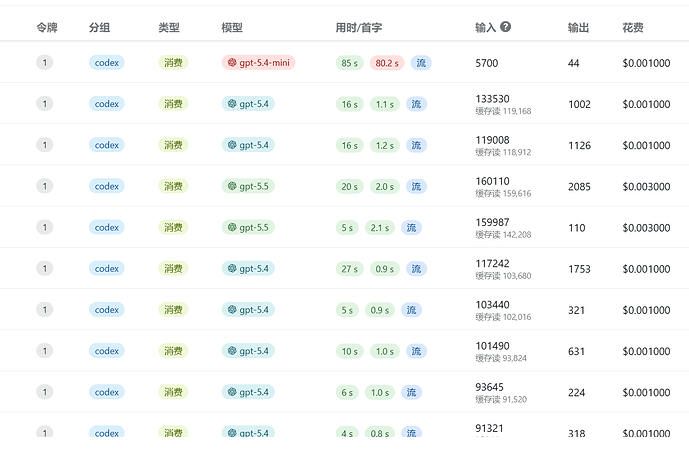Screen dimensions: 689x452
Task: Click the 缓存读 102,016 text
Action: [x=503, y=317]
